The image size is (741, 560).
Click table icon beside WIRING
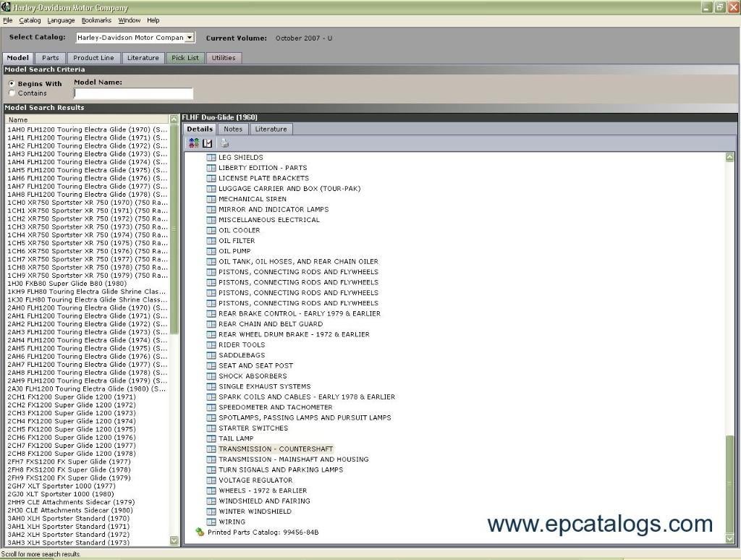click(211, 522)
